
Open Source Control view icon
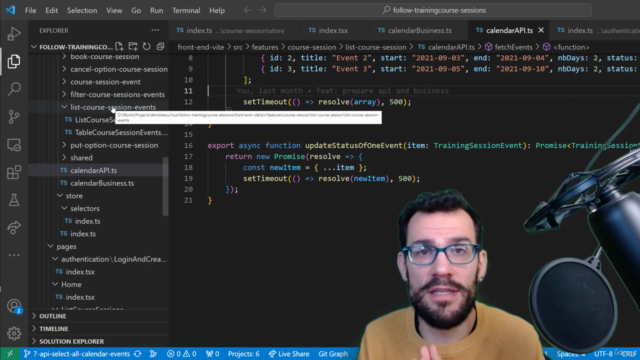[x=14, y=117]
